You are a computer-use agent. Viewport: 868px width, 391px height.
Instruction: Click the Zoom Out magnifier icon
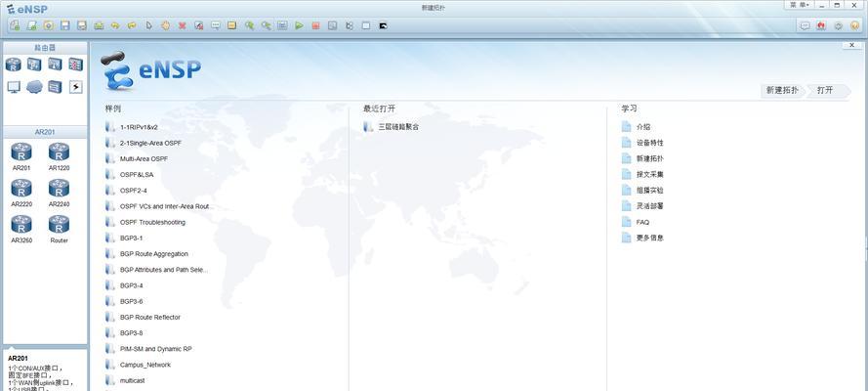tap(266, 25)
